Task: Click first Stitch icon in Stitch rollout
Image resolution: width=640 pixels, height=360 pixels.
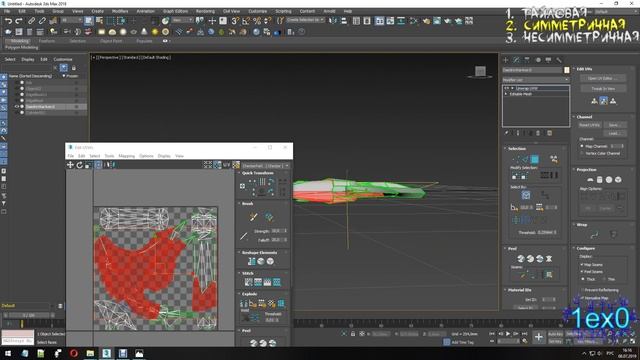Action: click(249, 282)
